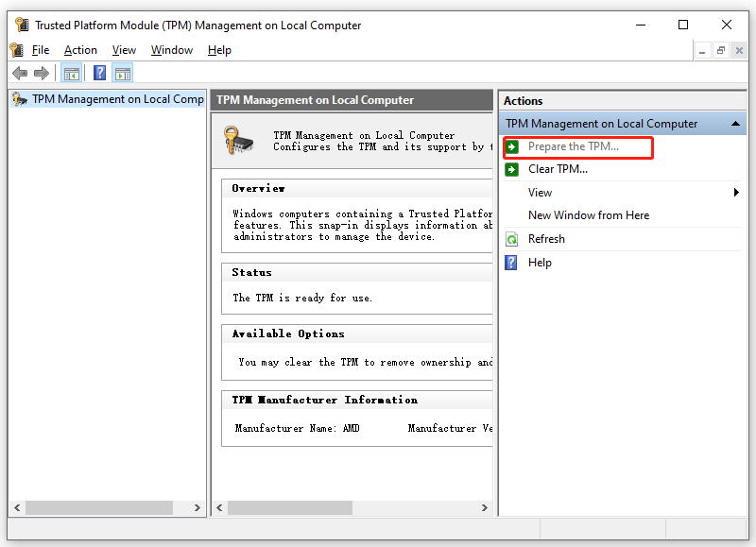Collapse the TPM Management actions section arrow
The image size is (756, 547).
735,124
